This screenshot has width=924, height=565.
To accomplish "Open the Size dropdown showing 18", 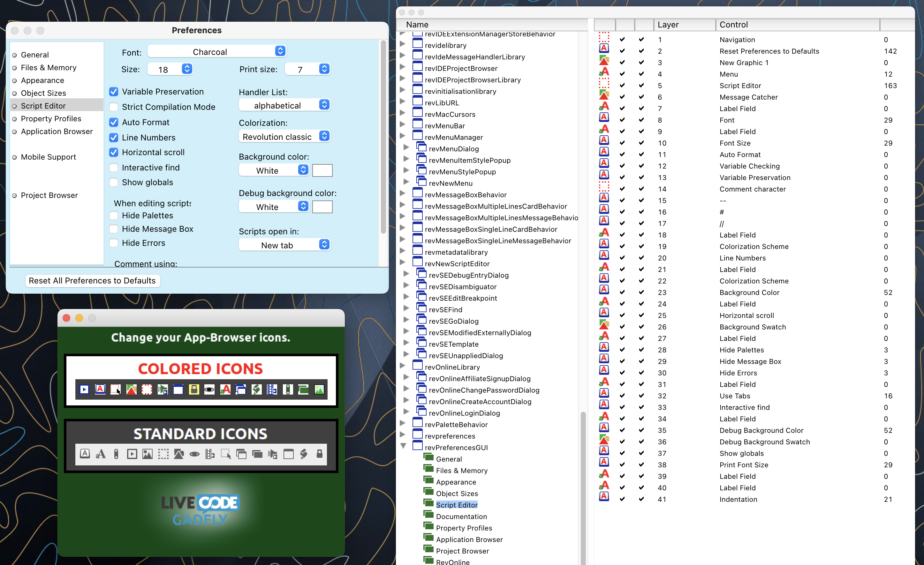I will (170, 69).
